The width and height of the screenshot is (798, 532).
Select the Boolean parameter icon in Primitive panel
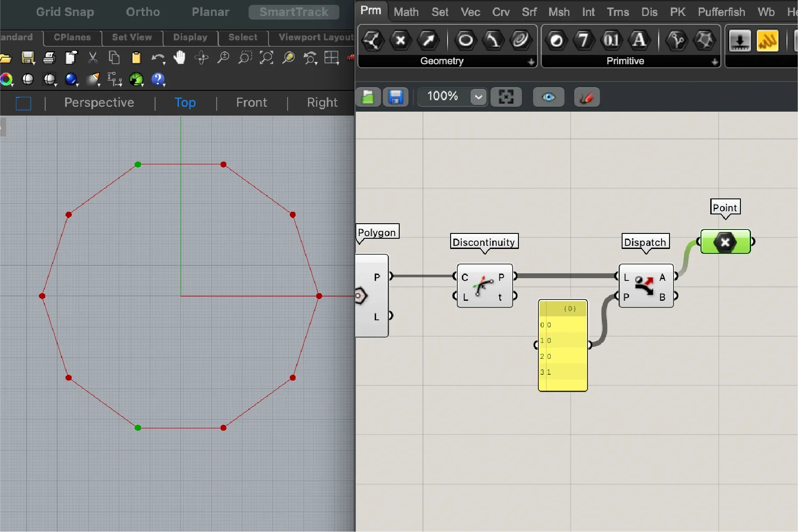point(557,40)
